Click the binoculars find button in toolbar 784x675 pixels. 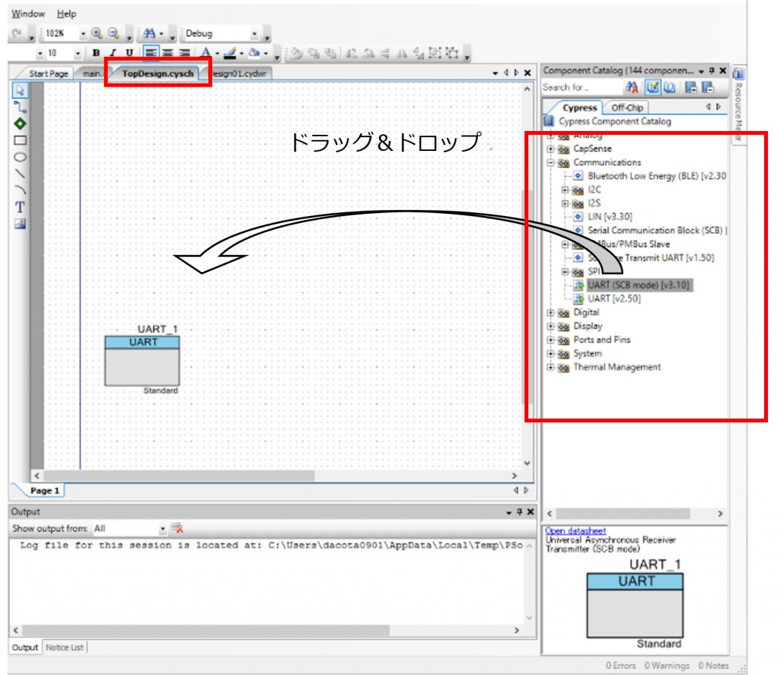pyautogui.click(x=149, y=33)
